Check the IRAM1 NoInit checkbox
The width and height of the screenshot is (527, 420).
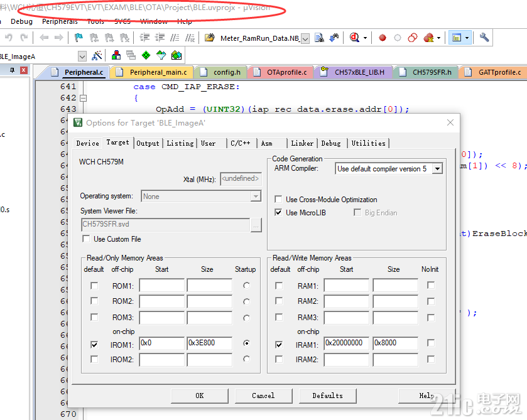click(x=431, y=343)
